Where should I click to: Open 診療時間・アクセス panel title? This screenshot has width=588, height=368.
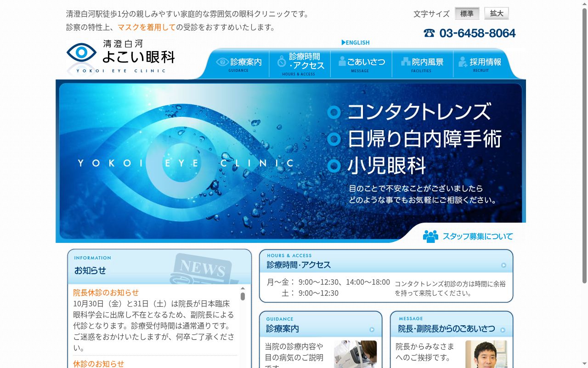pyautogui.click(x=299, y=265)
